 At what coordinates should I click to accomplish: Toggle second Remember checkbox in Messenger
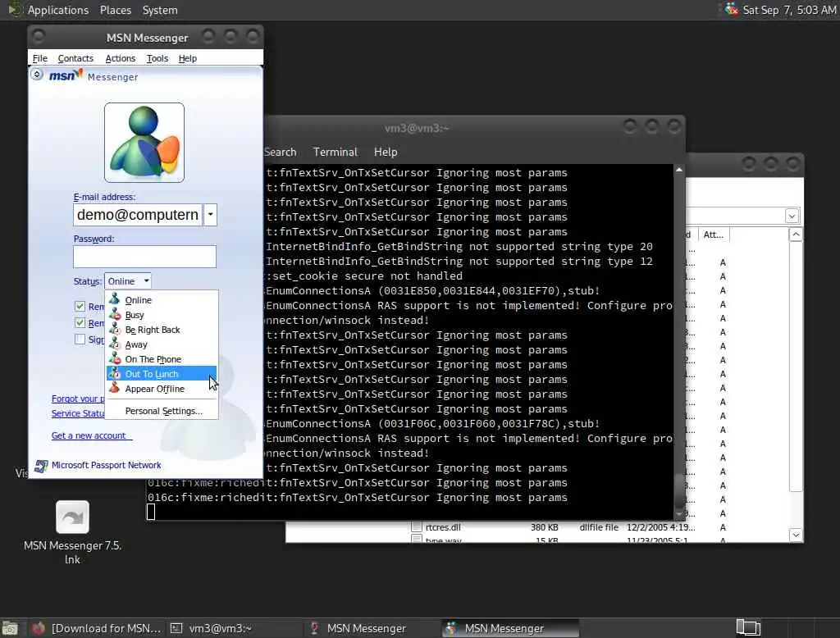(x=80, y=322)
